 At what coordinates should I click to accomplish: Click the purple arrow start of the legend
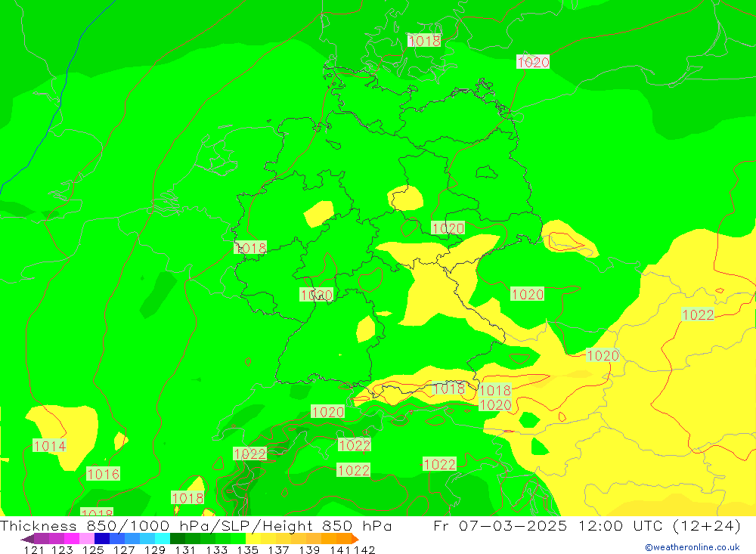[x=27, y=539]
